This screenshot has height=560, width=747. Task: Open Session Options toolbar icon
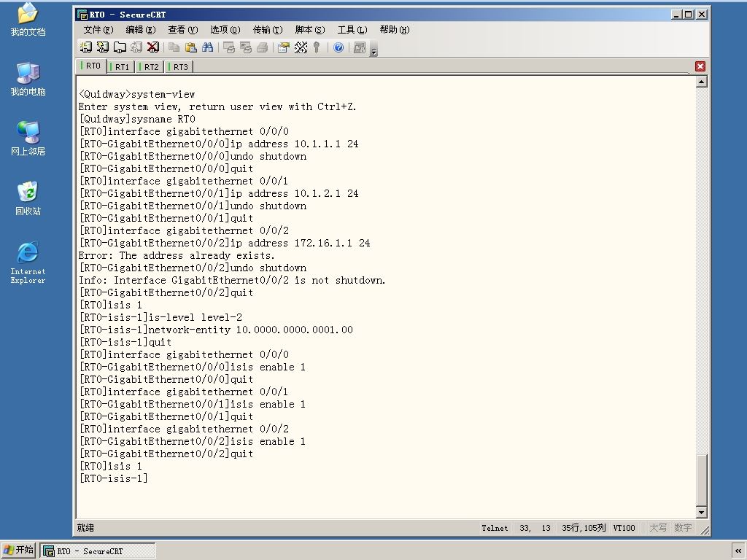pos(284,47)
